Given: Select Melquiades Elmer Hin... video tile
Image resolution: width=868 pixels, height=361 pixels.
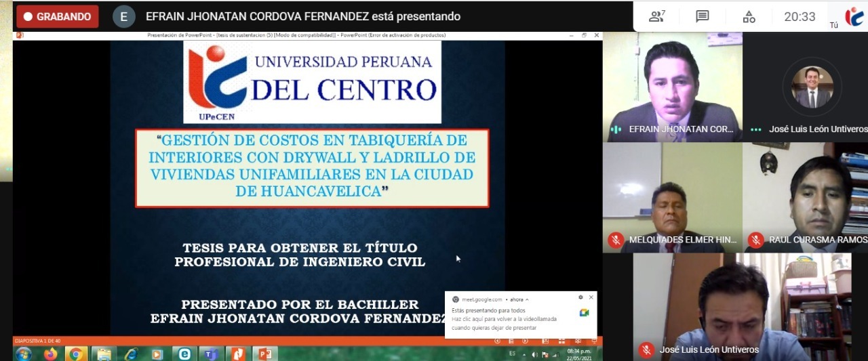Looking at the screenshot, I should point(673,197).
